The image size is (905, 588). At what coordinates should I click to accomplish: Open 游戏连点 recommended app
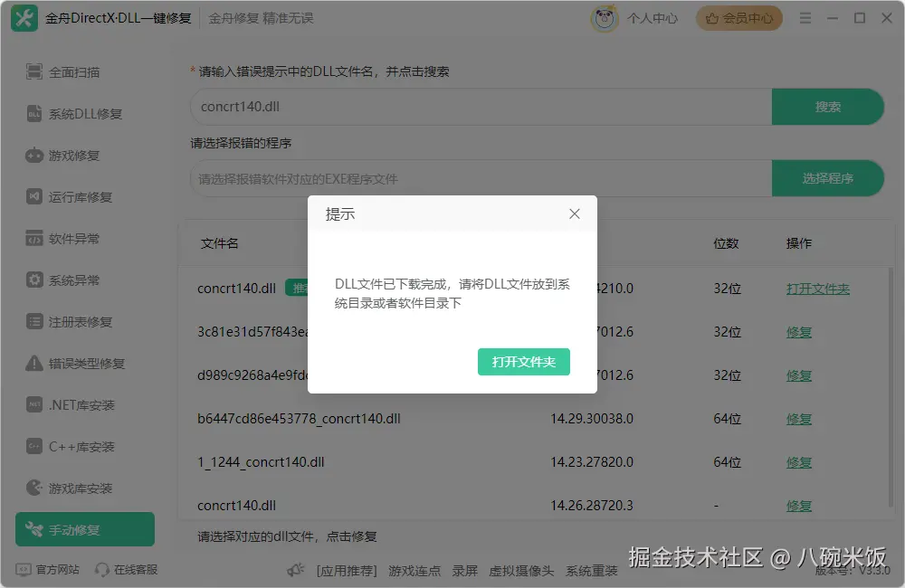pyautogui.click(x=414, y=571)
